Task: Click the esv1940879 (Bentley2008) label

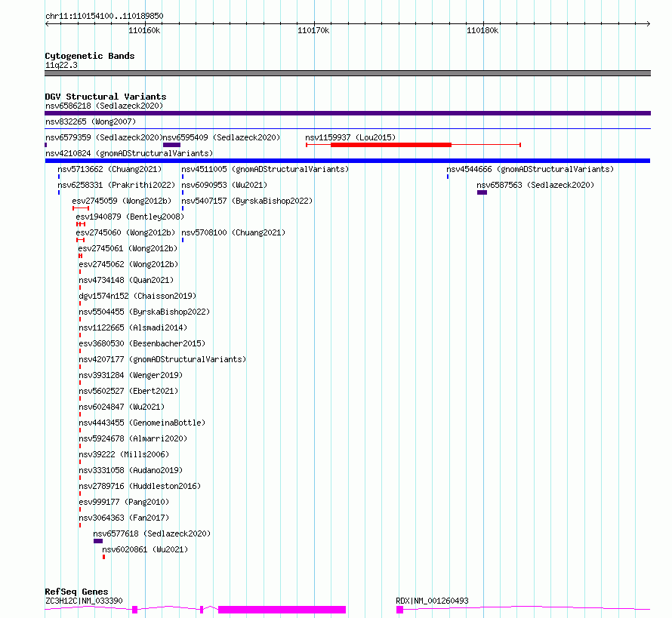Action: [130, 217]
